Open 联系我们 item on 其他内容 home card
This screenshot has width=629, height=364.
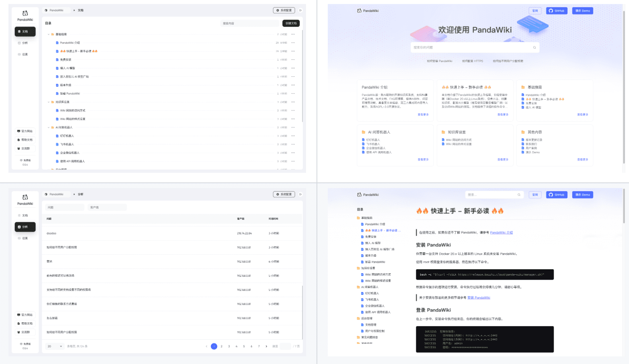[x=531, y=144]
